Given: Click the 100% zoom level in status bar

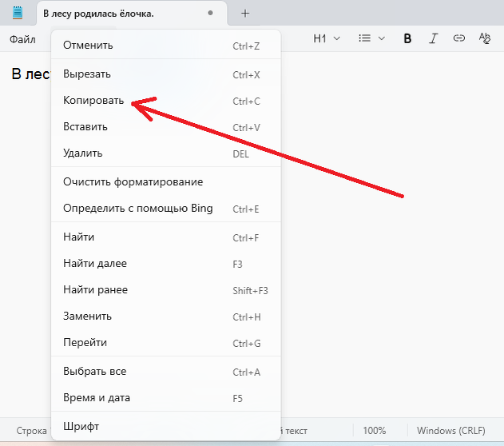Looking at the screenshot, I should [375, 431].
